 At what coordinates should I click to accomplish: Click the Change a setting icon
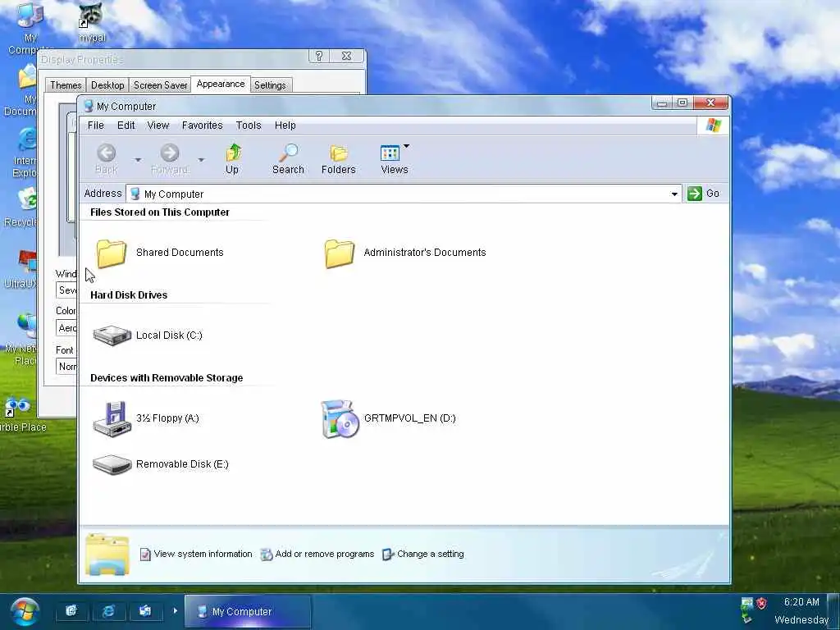click(388, 555)
